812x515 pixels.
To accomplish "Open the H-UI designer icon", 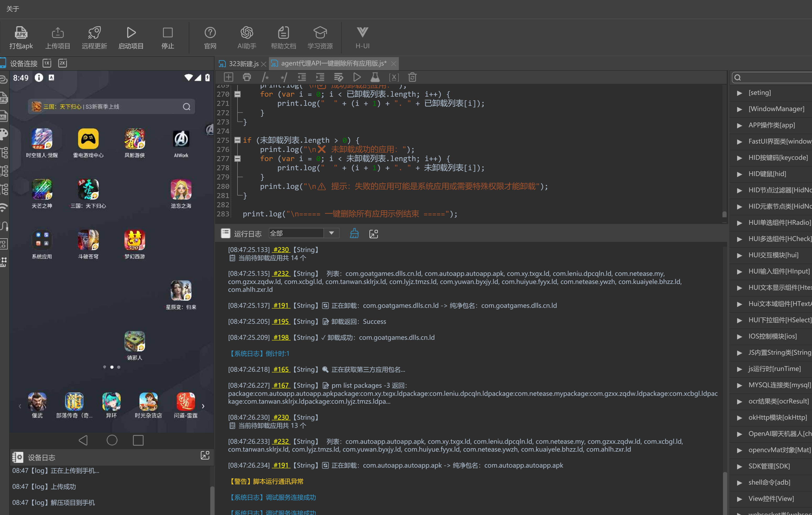I will [362, 38].
